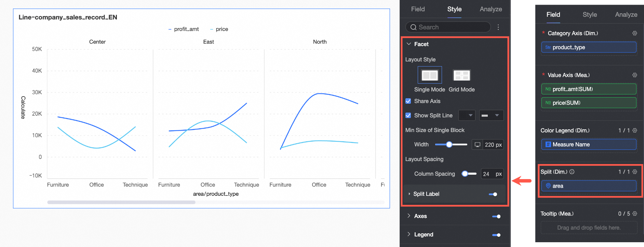This screenshot has height=247, width=644.
Task: Expand the Axes section
Action: [x=409, y=216]
